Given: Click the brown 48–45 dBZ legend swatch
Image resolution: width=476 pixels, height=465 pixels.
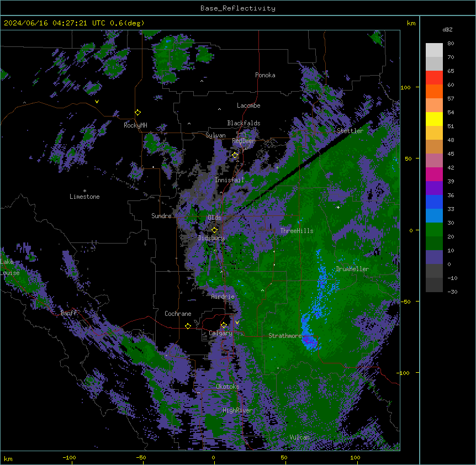Looking at the screenshot, I should click(434, 146).
